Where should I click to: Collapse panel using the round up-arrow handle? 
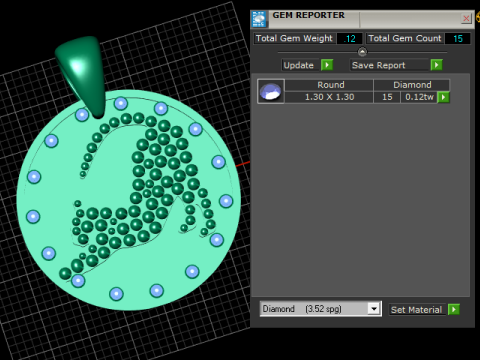coord(362,52)
